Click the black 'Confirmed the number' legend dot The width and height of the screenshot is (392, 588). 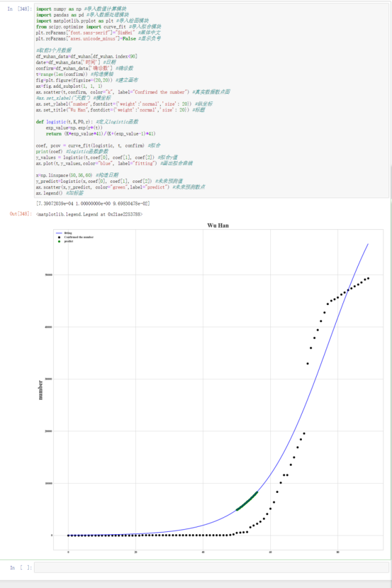[x=58, y=237]
